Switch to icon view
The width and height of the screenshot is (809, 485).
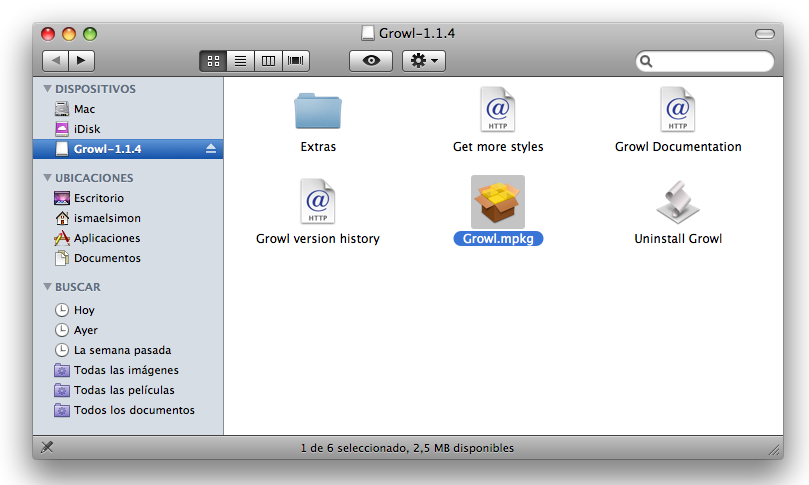(213, 61)
